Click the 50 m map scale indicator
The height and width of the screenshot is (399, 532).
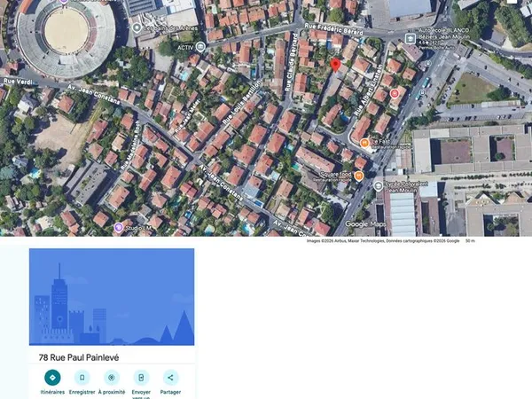tap(470, 241)
